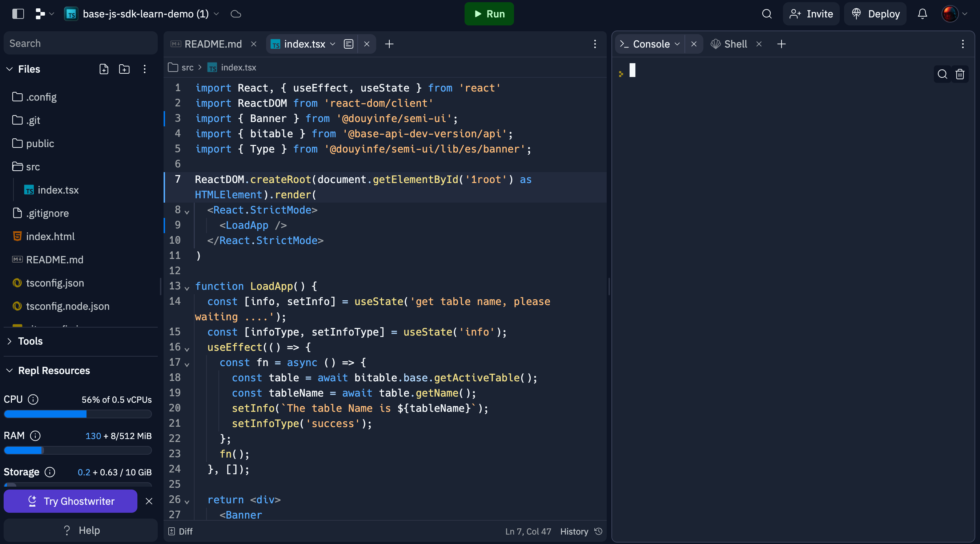Click the delete/trash icon in Console
This screenshot has width=980, height=544.
[x=960, y=74]
